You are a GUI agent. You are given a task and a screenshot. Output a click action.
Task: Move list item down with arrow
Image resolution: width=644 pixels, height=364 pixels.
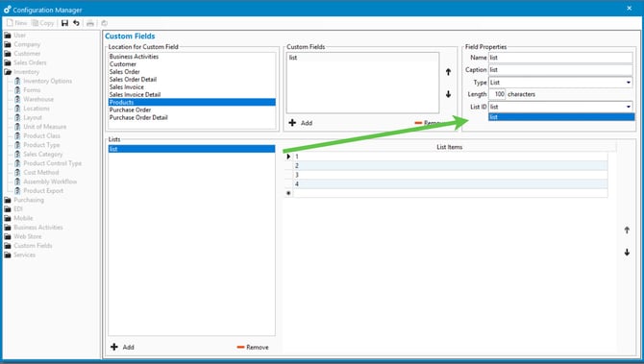point(627,253)
